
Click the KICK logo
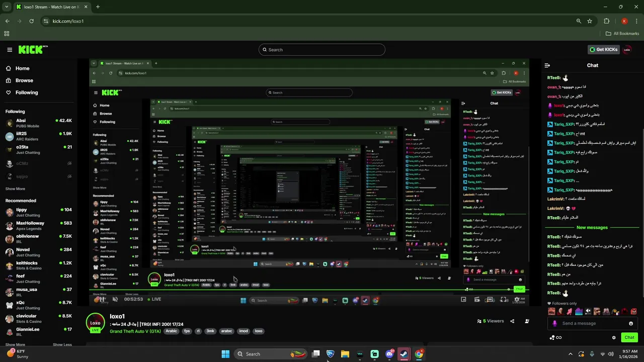coord(33,49)
